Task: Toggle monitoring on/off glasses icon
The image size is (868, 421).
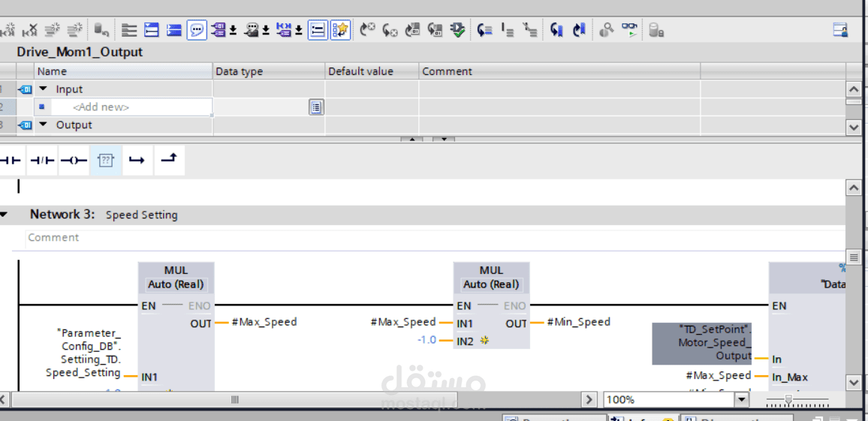Action: 629,30
